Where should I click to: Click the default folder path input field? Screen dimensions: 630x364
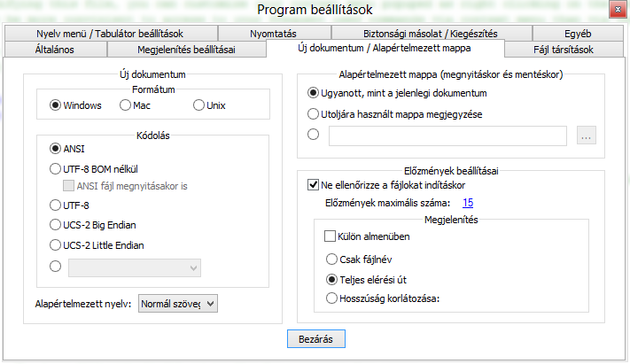(447, 136)
